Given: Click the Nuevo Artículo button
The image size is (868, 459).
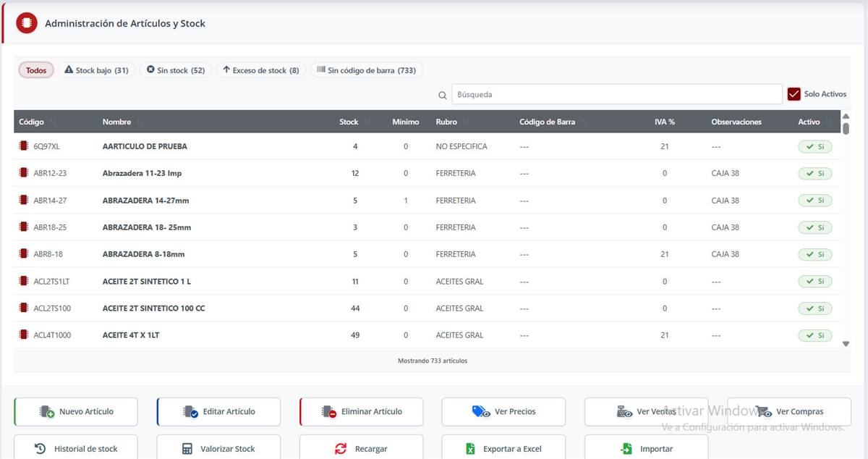Looking at the screenshot, I should 76,411.
